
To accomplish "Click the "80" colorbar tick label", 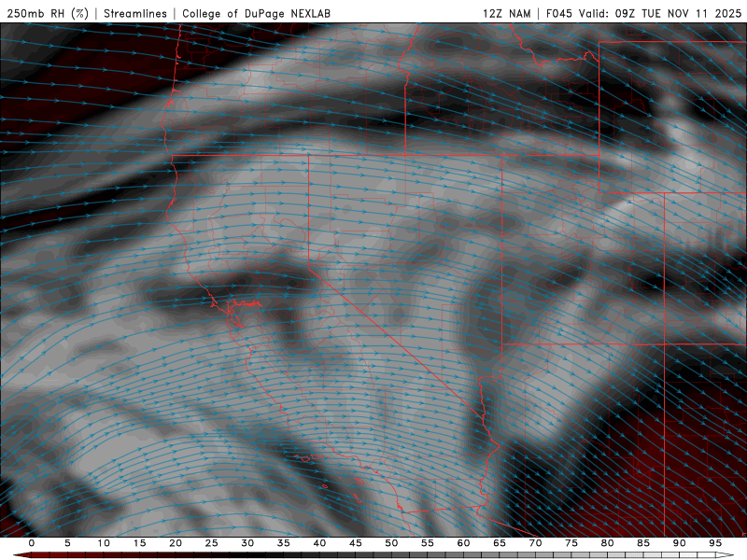I will (x=608, y=543).
